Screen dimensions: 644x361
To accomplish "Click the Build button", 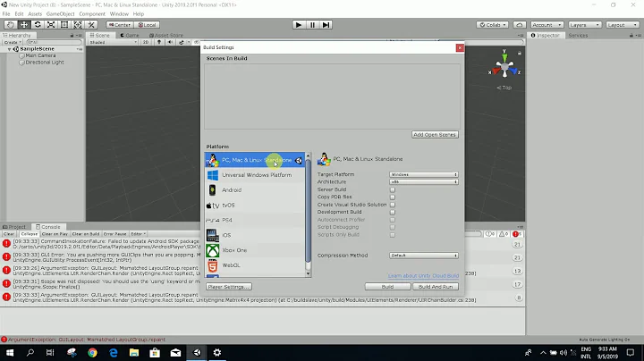I will click(x=387, y=287).
